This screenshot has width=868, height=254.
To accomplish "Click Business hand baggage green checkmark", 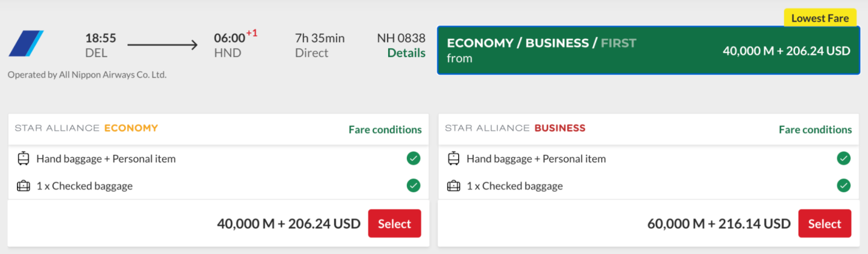I will (x=843, y=158).
